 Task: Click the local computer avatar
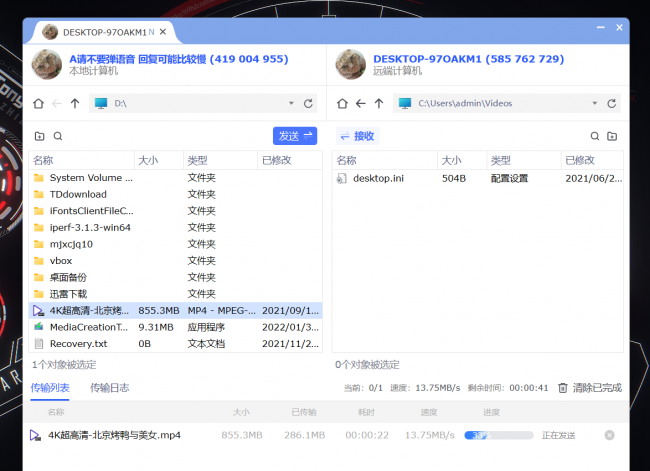pyautogui.click(x=47, y=64)
